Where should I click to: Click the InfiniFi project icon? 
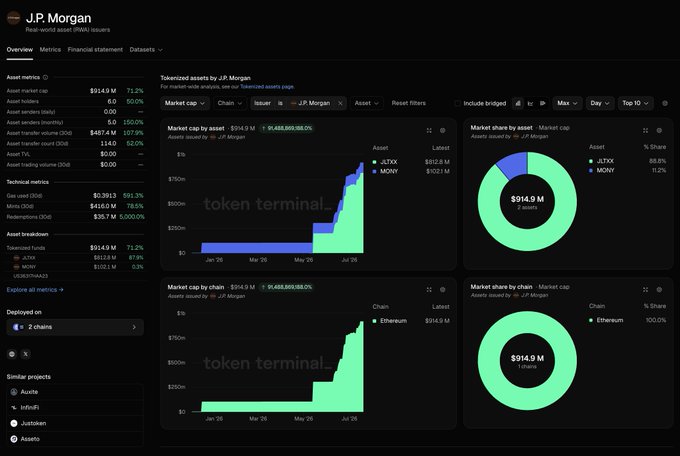click(14, 407)
